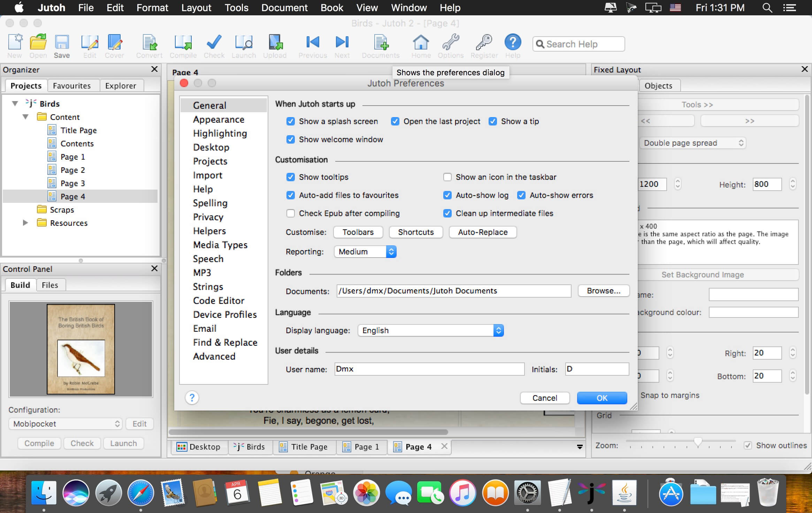Toggle Auto-show log checkbox

447,194
